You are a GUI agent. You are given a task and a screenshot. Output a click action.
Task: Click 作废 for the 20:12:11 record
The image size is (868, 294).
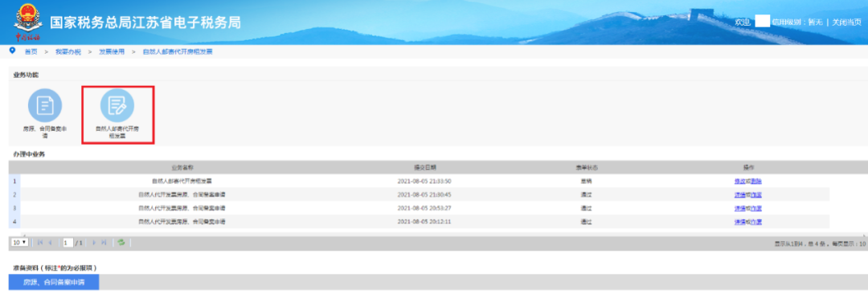[757, 222]
